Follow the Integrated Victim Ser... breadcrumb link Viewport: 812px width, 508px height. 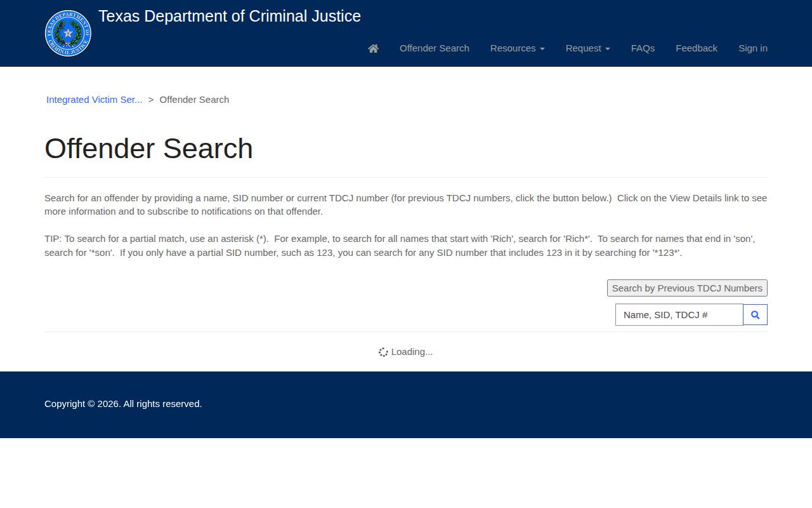tap(94, 100)
